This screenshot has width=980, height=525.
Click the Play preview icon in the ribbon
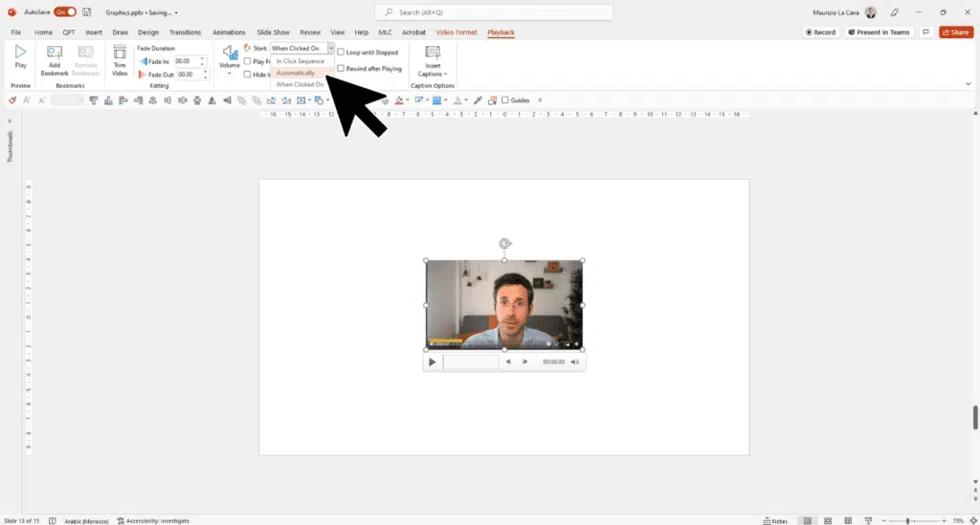pos(20,54)
